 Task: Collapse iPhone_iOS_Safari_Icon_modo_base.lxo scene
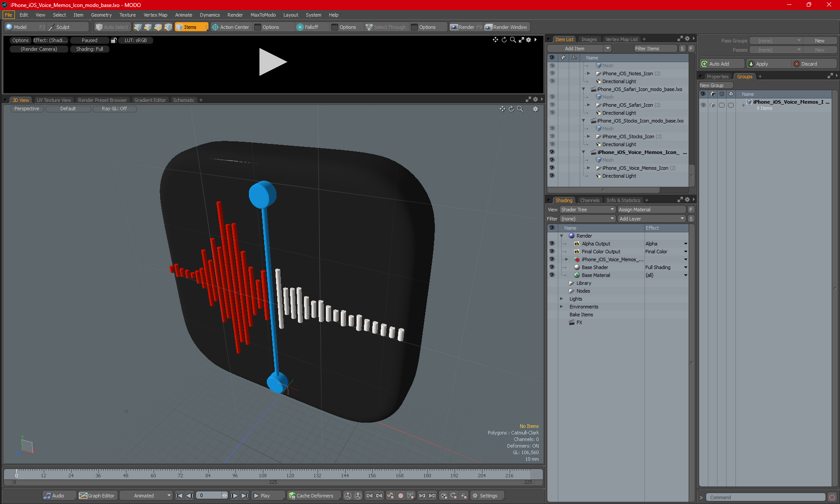coord(583,89)
